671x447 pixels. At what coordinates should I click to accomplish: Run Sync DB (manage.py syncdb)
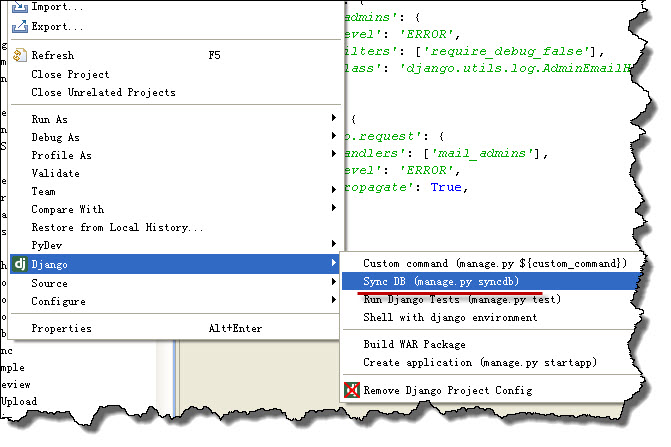492,281
